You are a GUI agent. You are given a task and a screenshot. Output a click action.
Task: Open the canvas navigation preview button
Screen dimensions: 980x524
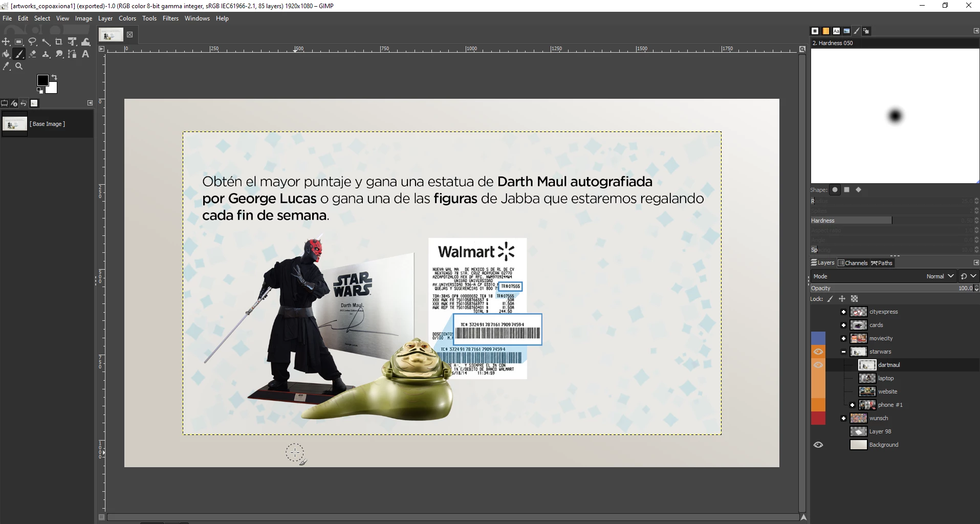coord(803,517)
